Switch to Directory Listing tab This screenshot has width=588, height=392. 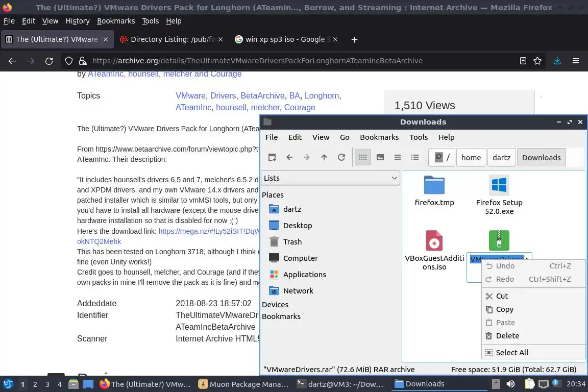[172, 39]
